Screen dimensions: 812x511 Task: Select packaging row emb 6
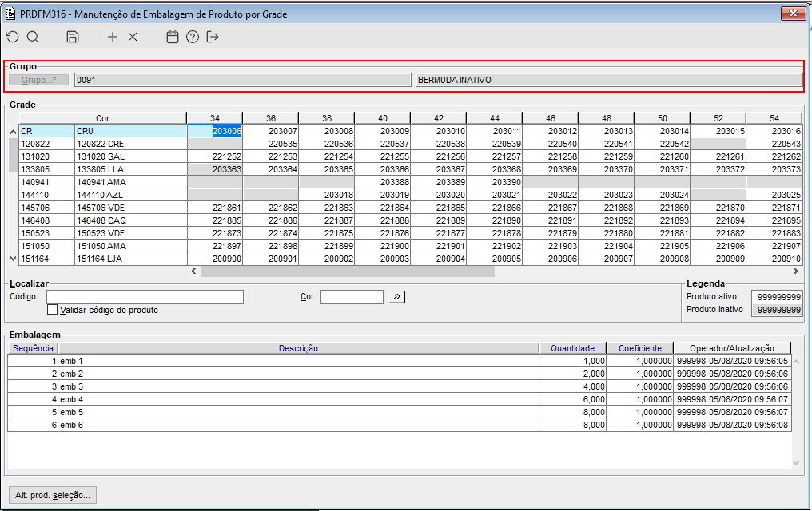tap(400, 425)
